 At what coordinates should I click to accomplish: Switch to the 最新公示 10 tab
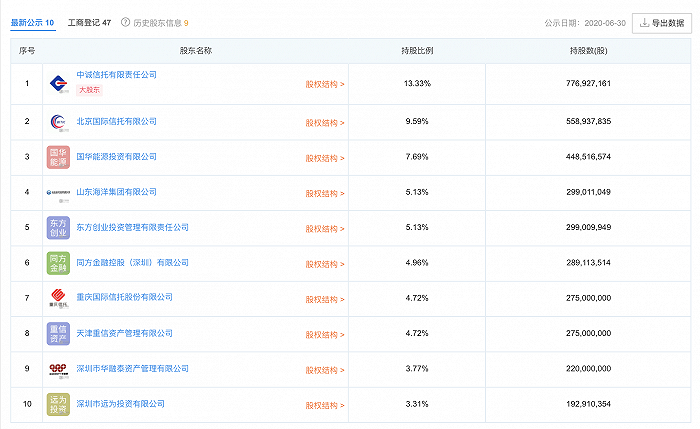(x=33, y=22)
